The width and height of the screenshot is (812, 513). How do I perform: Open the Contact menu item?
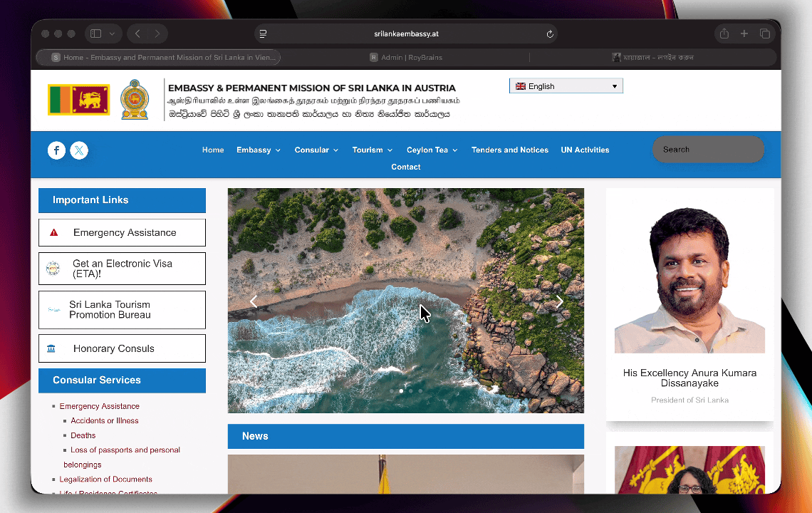point(406,167)
